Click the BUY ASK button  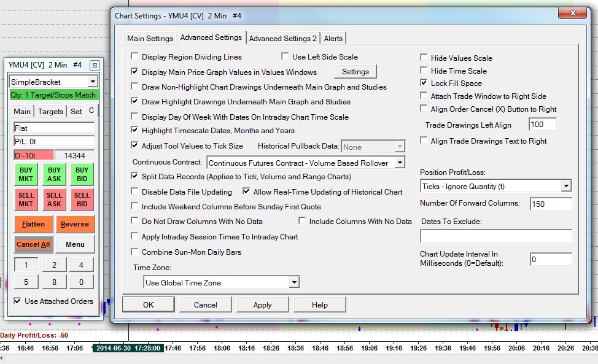pyautogui.click(x=54, y=174)
